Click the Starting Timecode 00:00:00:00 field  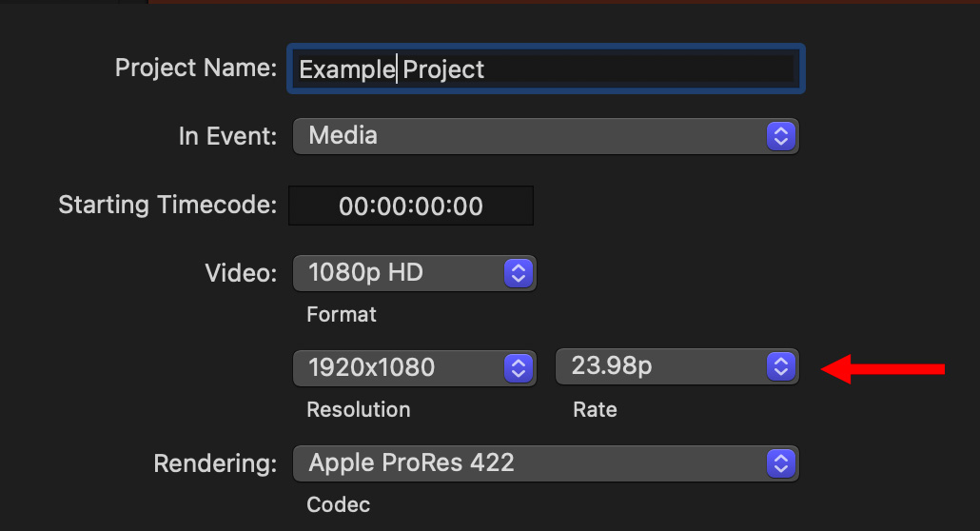pos(410,206)
